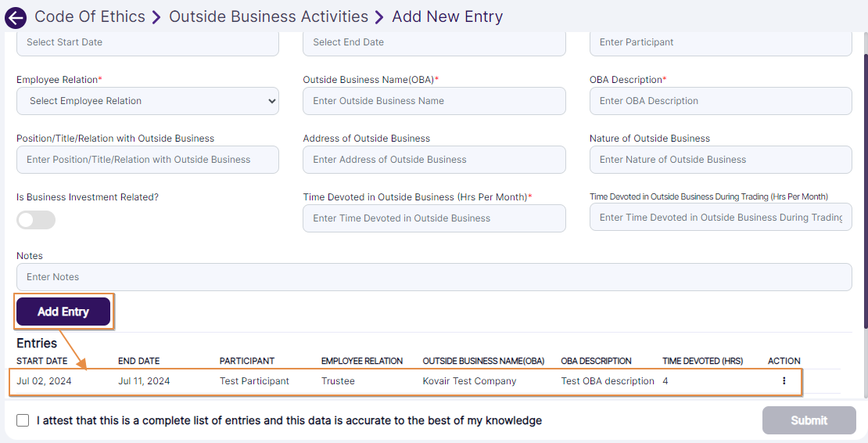Click the vertical scrollbar on the right

(x=864, y=188)
